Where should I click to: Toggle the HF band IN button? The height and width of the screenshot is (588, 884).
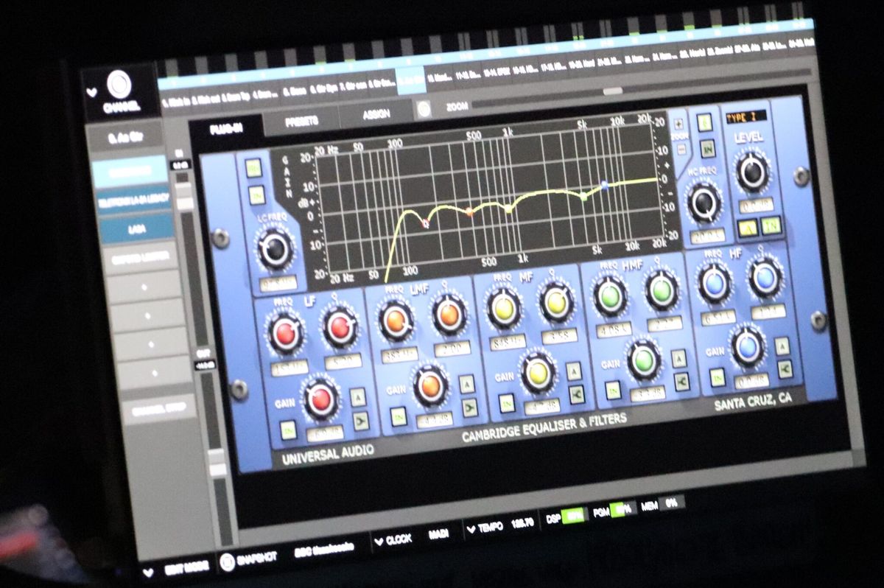coord(718,376)
